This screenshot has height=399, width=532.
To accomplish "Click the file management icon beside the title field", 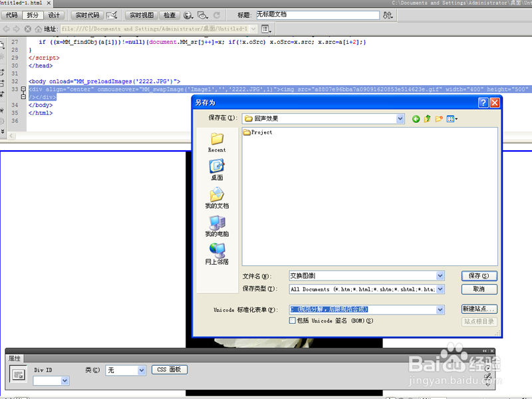I will [388, 15].
